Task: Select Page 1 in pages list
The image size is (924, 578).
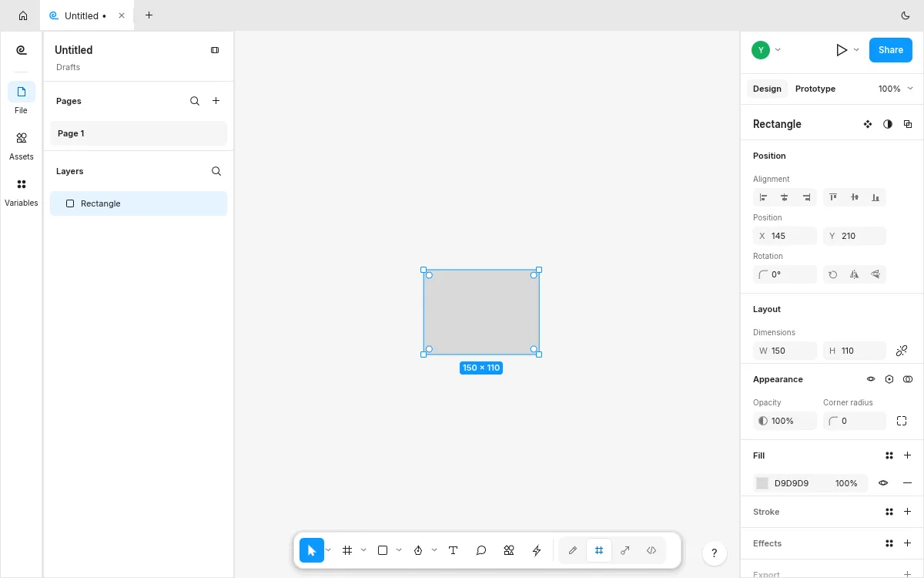Action: 139,133
